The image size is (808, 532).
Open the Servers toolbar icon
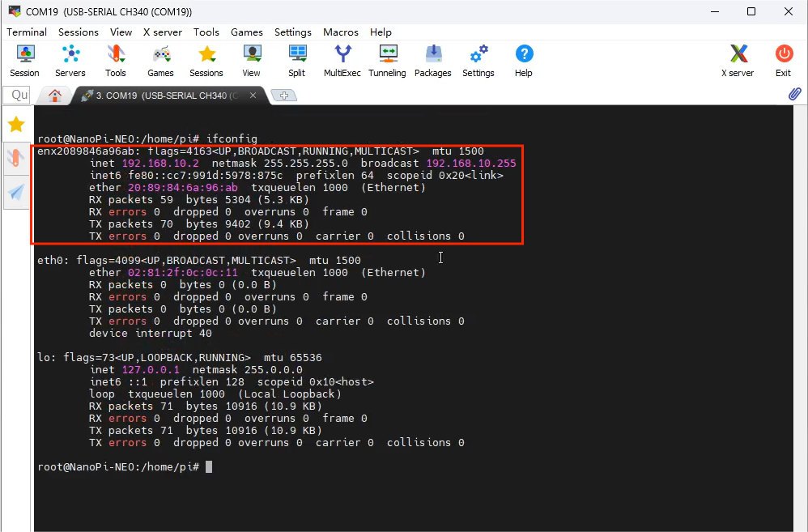pos(70,61)
